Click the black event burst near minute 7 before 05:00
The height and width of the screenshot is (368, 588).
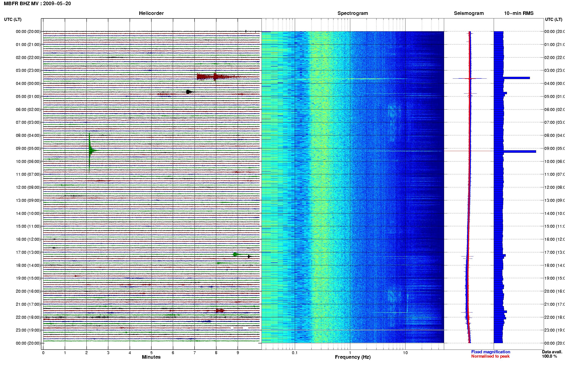189,92
